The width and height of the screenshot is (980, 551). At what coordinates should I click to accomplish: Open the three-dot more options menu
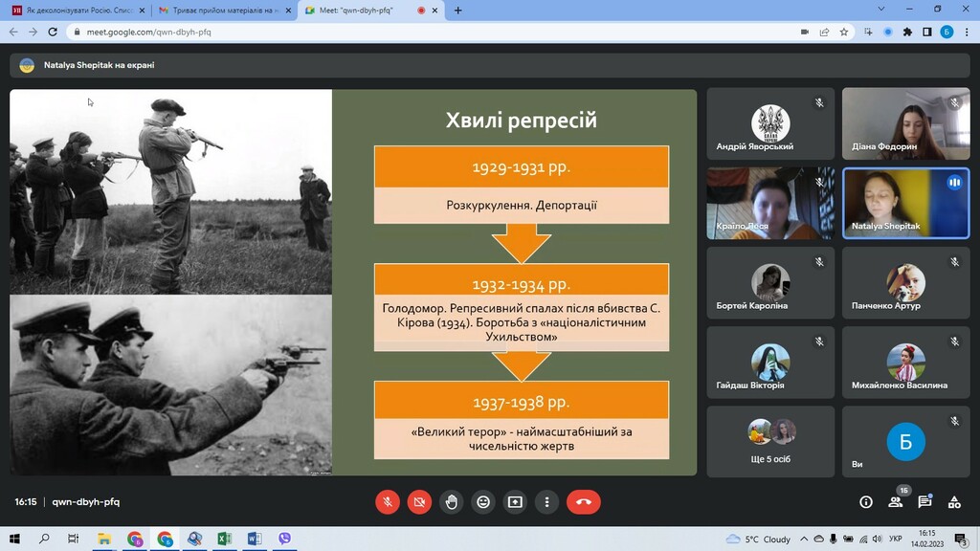pos(546,501)
